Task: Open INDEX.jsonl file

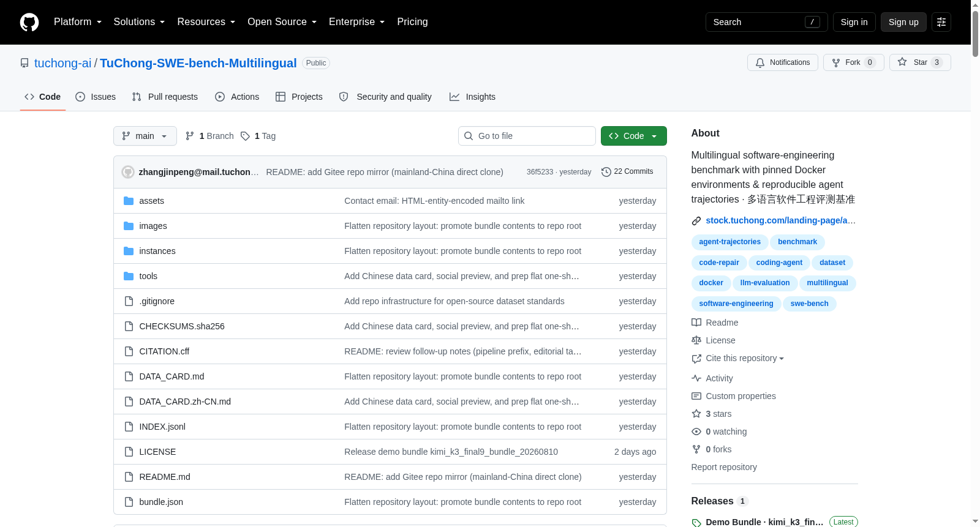Action: (162, 427)
